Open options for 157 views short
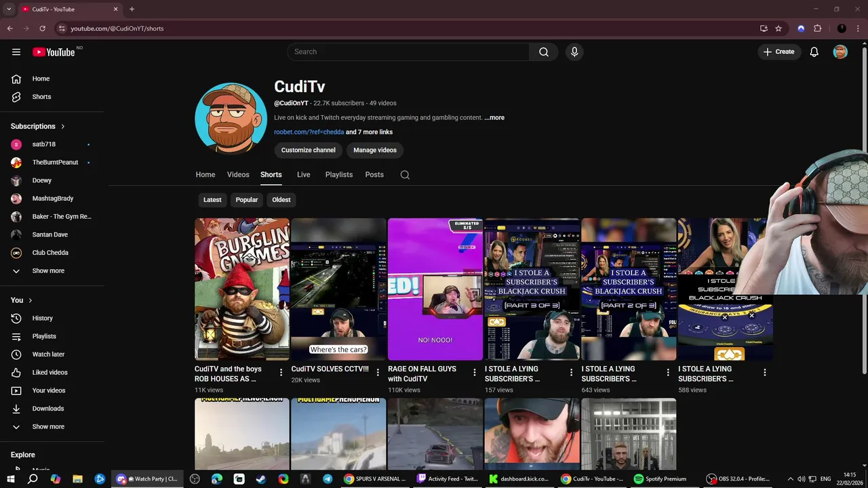This screenshot has width=868, height=488. (571, 372)
